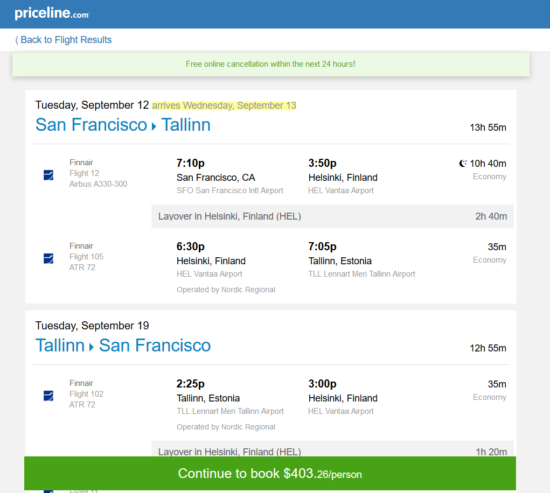
Task: Click Operated by Nordic Regional under Flight 105
Action: [226, 290]
